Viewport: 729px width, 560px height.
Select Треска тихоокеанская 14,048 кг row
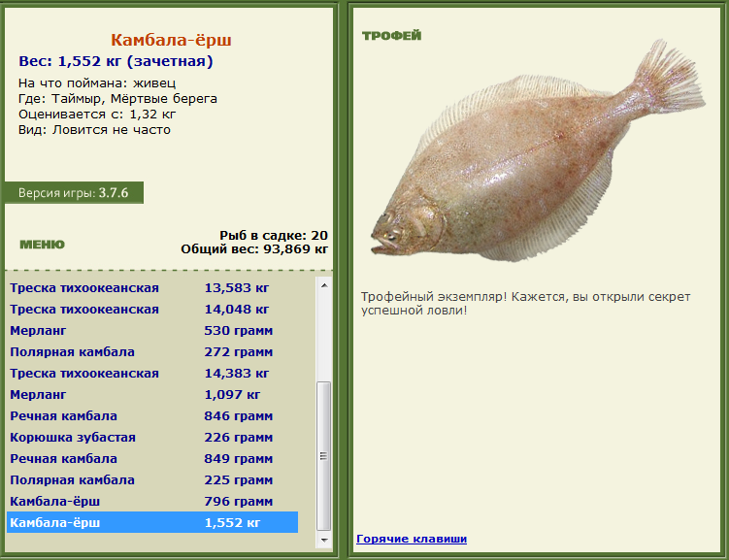click(x=152, y=309)
